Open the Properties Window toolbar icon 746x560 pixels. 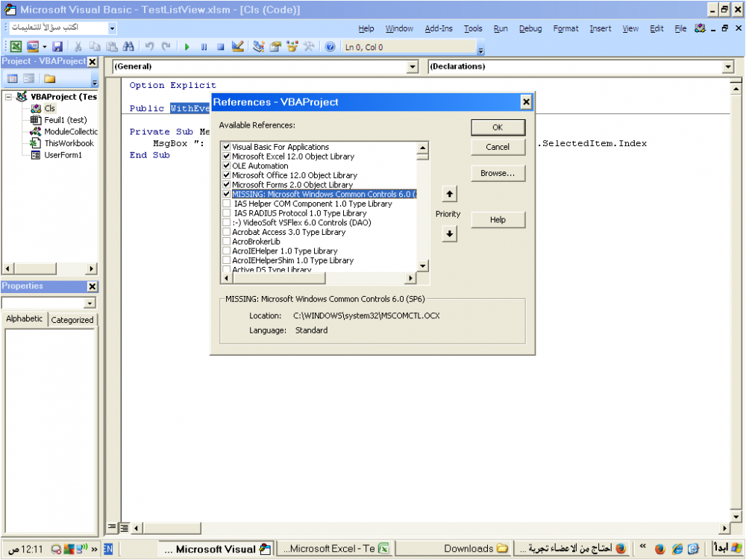(x=275, y=46)
